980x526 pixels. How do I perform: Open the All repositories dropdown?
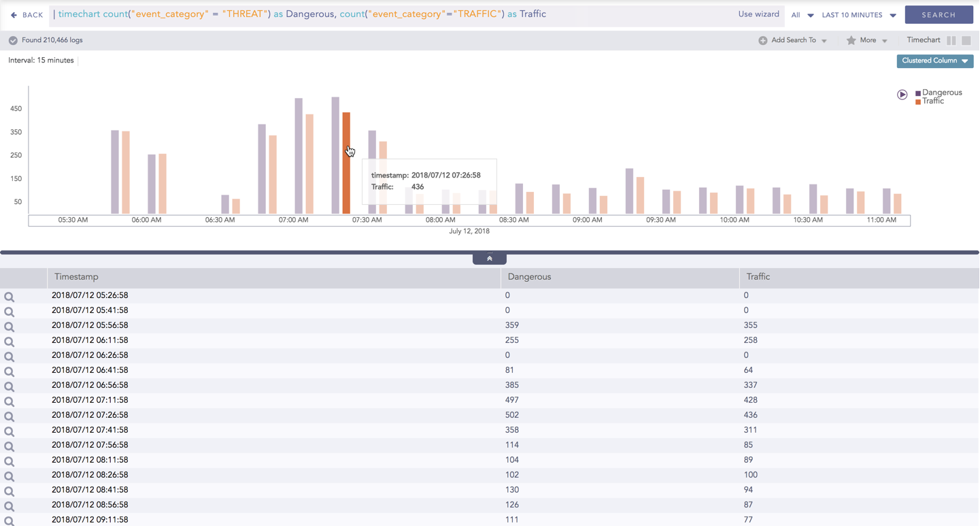pyautogui.click(x=802, y=15)
